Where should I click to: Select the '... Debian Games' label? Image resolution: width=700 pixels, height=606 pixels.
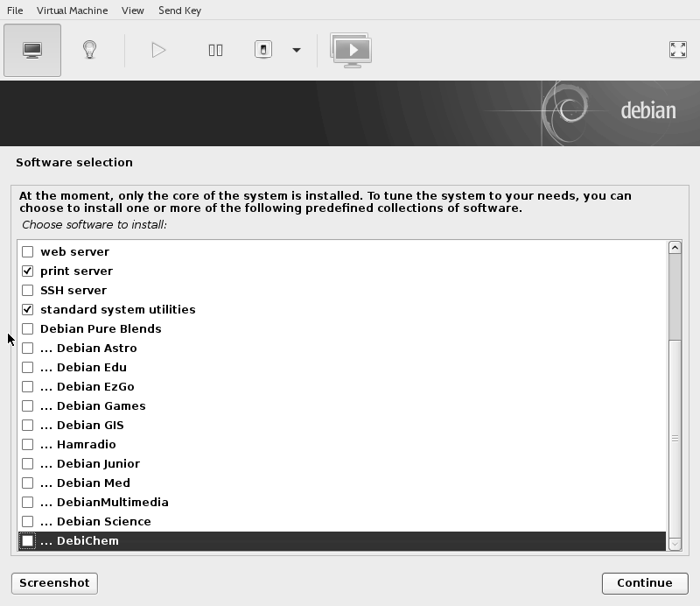pyautogui.click(x=93, y=405)
